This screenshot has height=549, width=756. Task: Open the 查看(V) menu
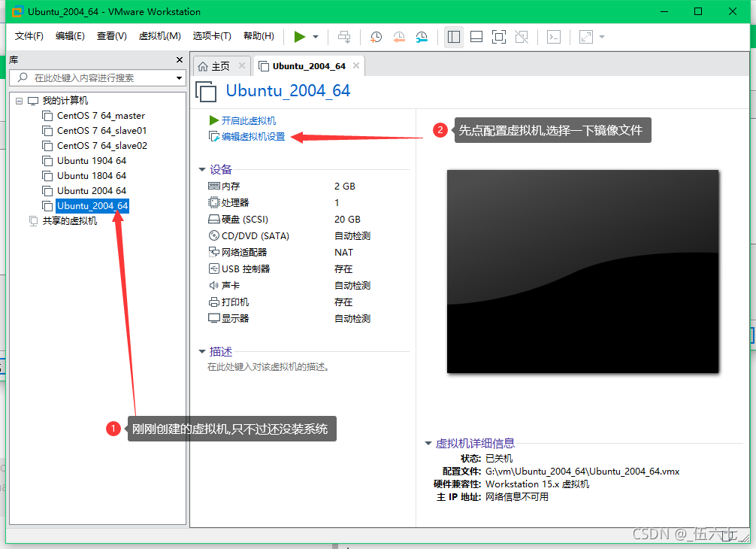(x=112, y=36)
